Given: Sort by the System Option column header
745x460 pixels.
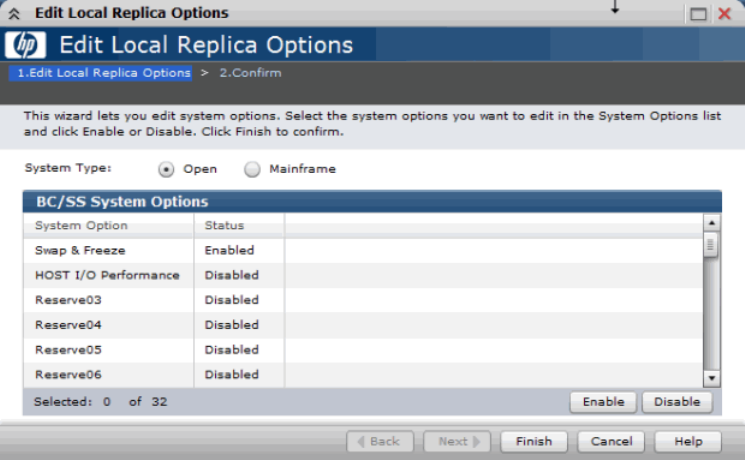Looking at the screenshot, I should (109, 225).
